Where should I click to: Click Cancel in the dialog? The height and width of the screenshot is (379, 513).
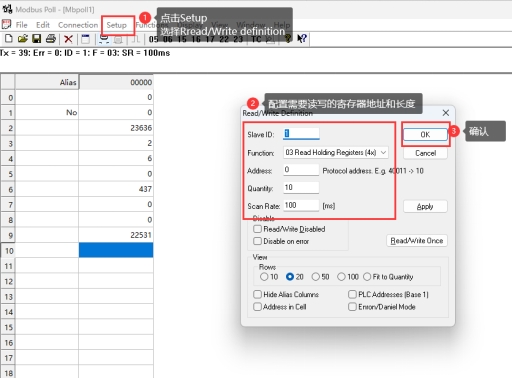pos(425,153)
